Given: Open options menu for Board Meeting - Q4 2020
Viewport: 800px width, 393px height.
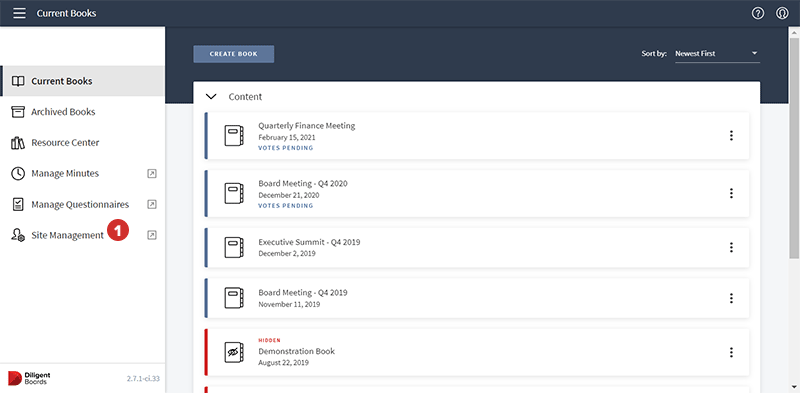Looking at the screenshot, I should [731, 193].
